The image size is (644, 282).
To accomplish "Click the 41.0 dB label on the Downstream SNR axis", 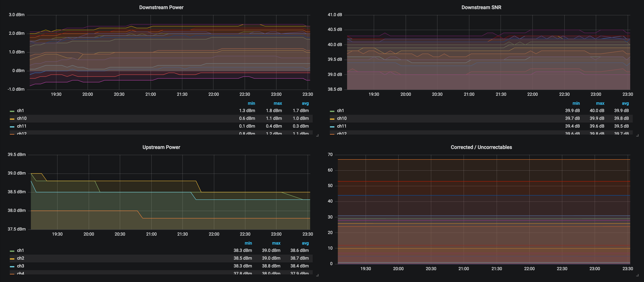I will 335,15.
